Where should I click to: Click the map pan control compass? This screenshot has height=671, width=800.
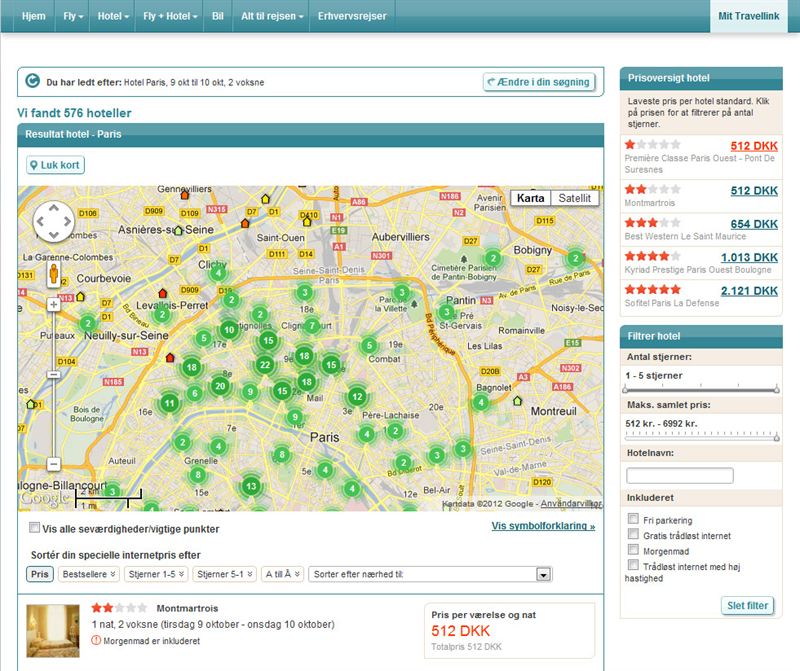tap(53, 222)
